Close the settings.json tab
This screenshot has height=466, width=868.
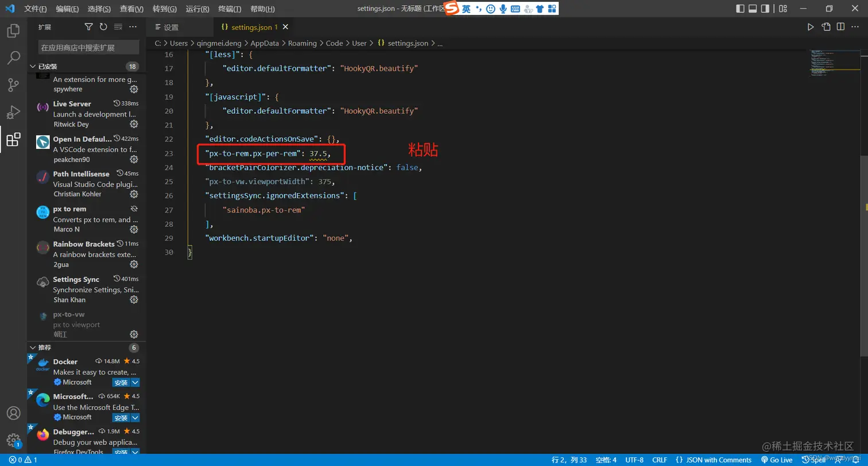pos(285,27)
